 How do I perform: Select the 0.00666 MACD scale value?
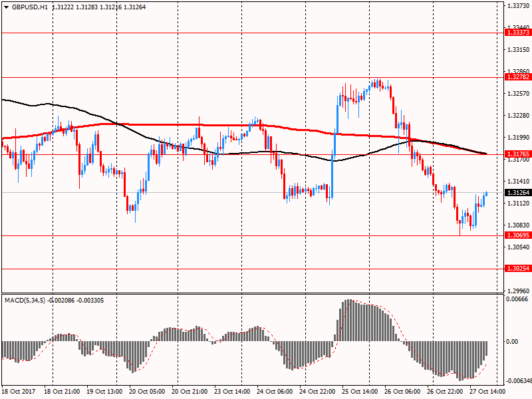[517, 299]
